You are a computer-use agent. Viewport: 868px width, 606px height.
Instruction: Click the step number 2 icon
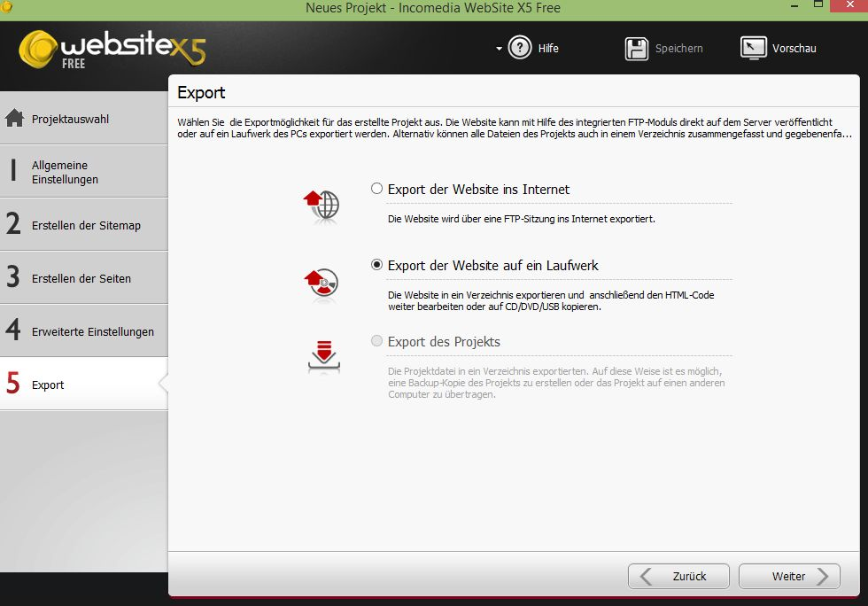coord(13,223)
